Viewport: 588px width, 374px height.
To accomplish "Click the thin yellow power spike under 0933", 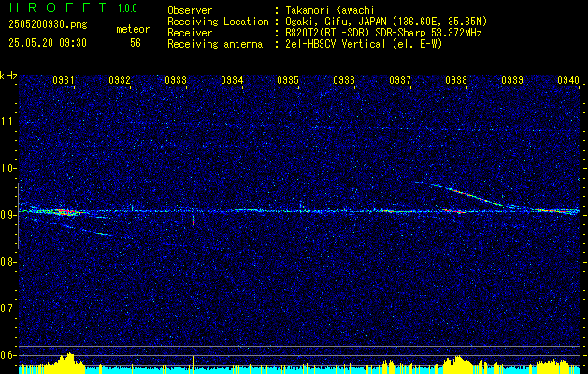I will [193, 365].
